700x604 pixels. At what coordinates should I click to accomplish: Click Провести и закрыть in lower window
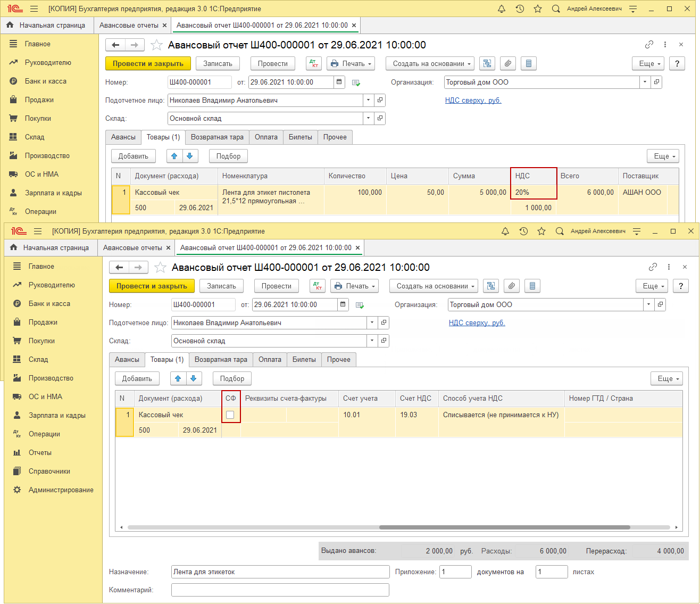[x=152, y=286]
